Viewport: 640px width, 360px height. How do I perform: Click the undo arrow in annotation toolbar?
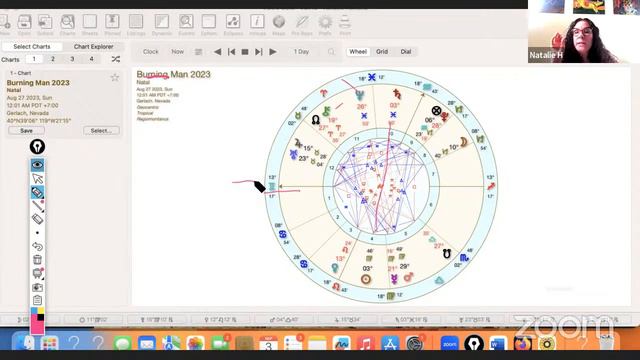[x=37, y=246]
